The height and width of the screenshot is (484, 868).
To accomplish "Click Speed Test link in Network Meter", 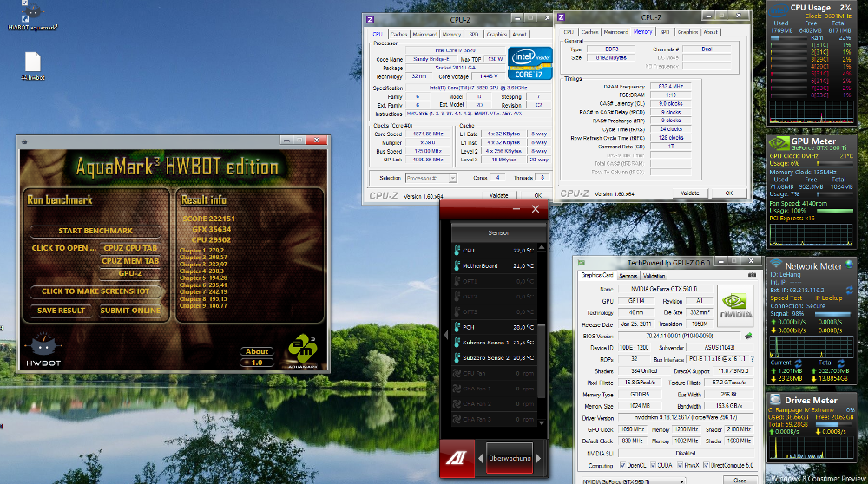I will [x=786, y=298].
